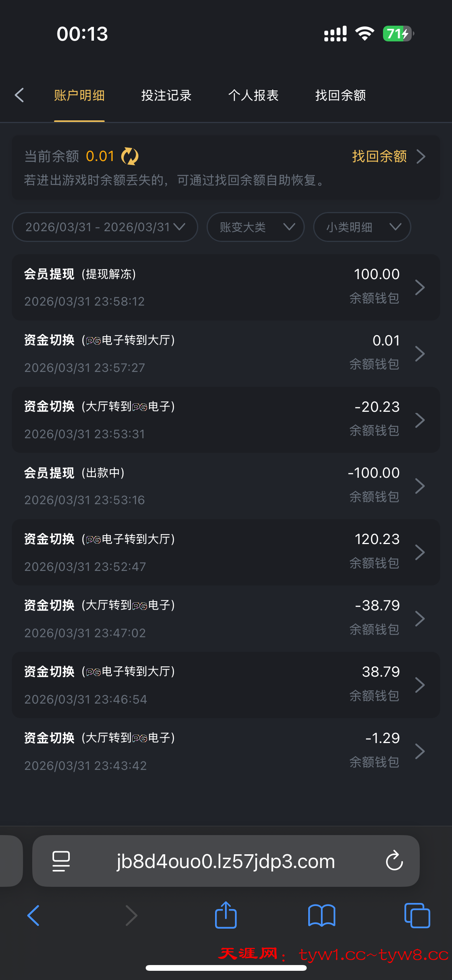Tap the gold 找回余额 link
Viewport: 452px width, 980px height.
388,156
